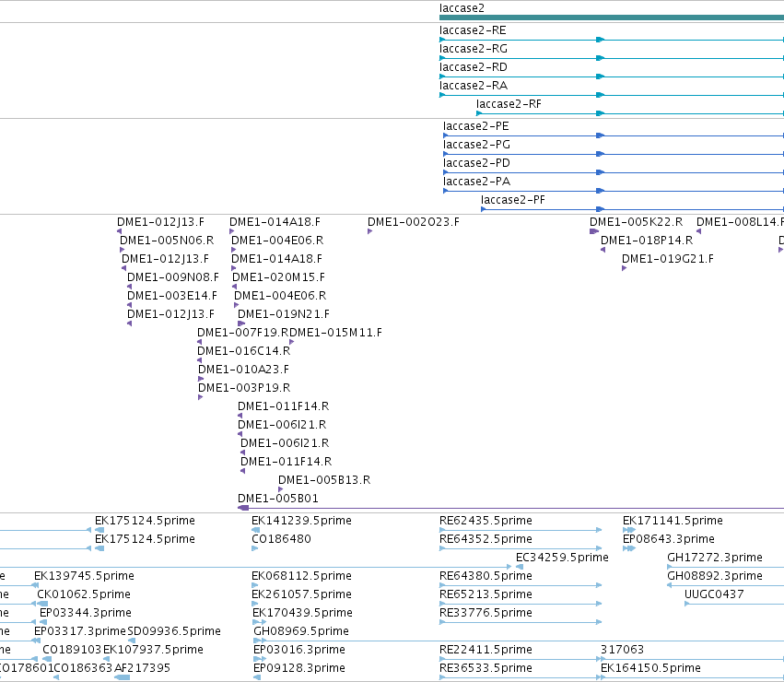Click the laccase2-PF protein label
The width and height of the screenshot is (784, 682).
512,200
